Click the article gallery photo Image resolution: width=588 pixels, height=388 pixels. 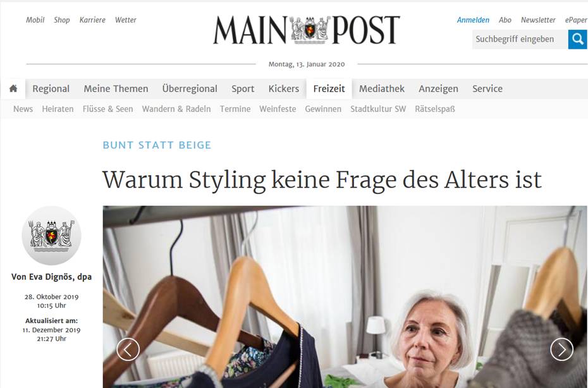345,297
